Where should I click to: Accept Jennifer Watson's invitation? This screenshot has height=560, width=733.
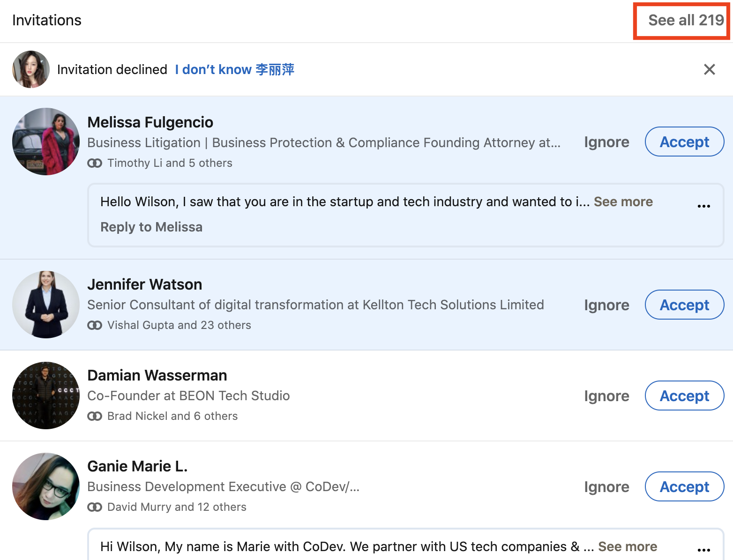pos(684,305)
